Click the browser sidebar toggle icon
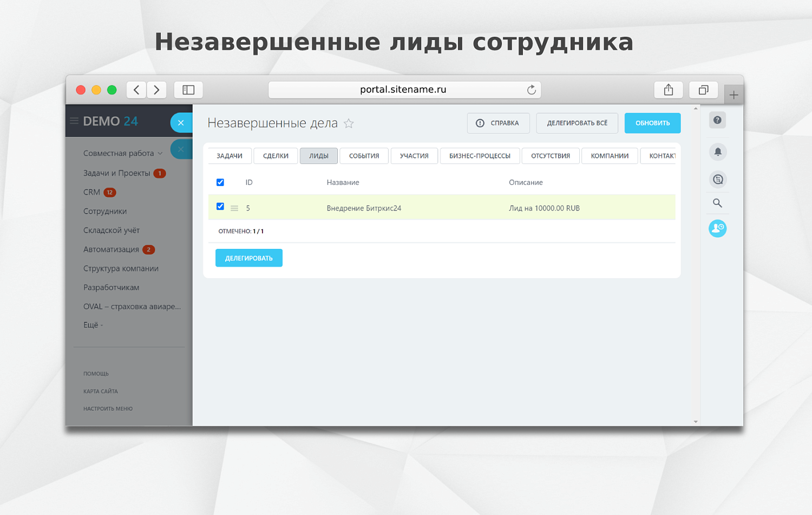Viewport: 812px width, 515px height. click(188, 89)
